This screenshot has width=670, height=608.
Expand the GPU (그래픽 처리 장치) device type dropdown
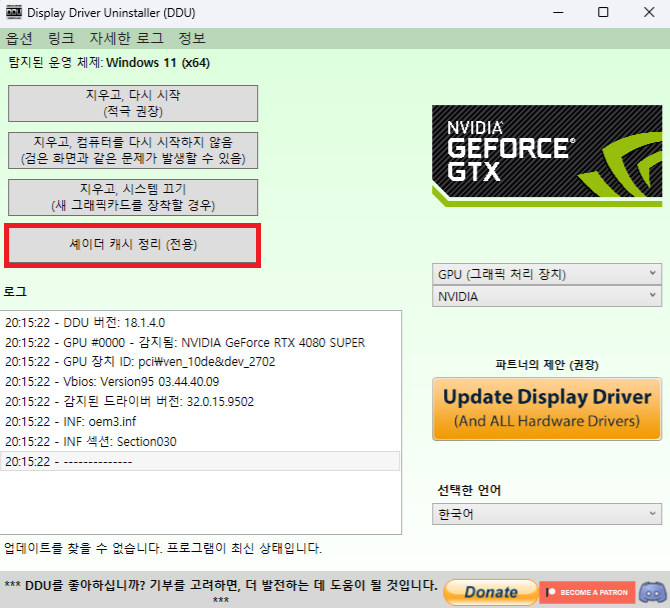pos(547,274)
